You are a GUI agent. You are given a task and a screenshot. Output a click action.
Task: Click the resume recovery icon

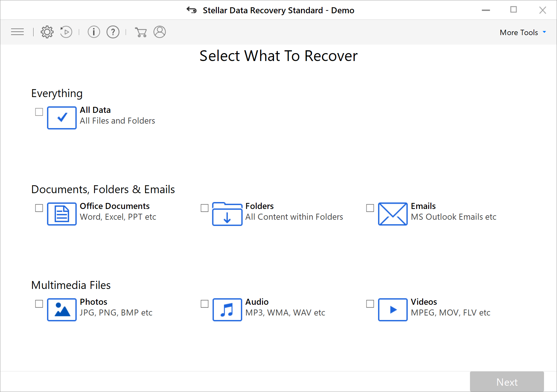66,32
